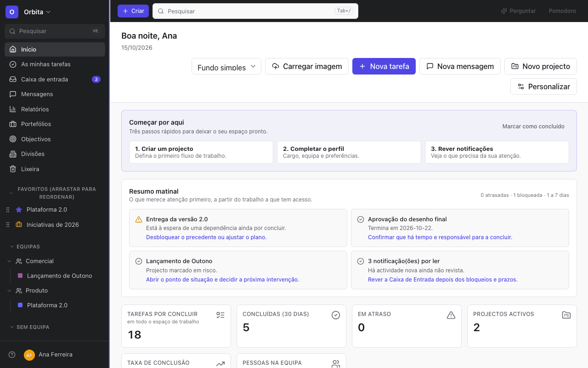Open step 2. Completar o perfil
588x368 pixels.
coord(349,152)
